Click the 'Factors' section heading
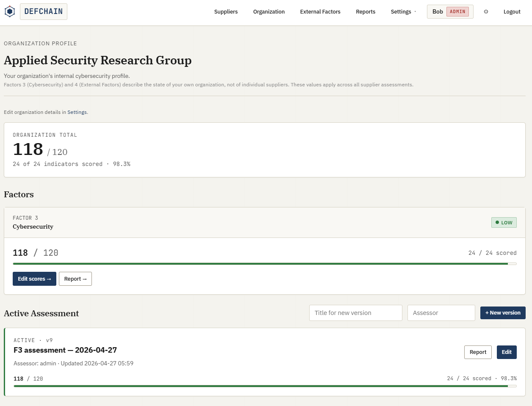The height and width of the screenshot is (406, 532). click(19, 194)
